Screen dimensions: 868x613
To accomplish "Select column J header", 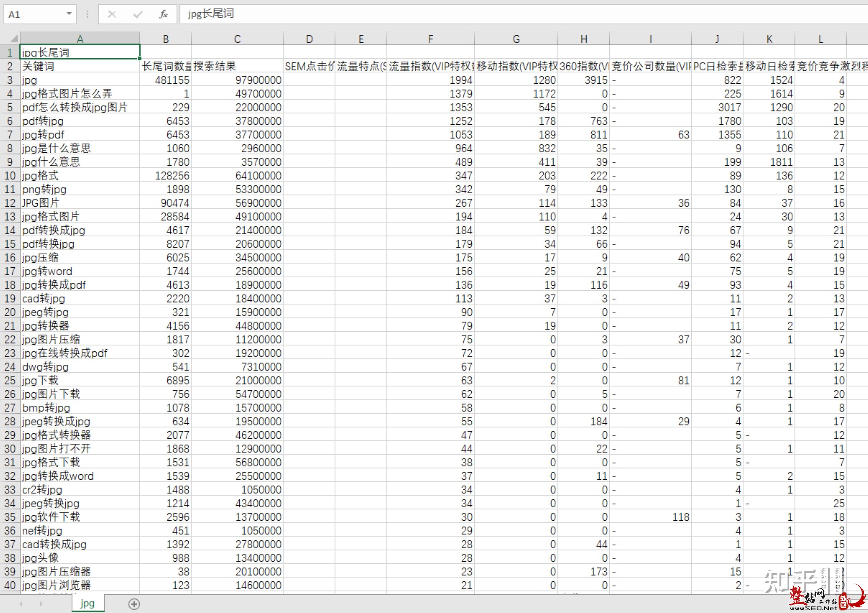I will point(717,38).
